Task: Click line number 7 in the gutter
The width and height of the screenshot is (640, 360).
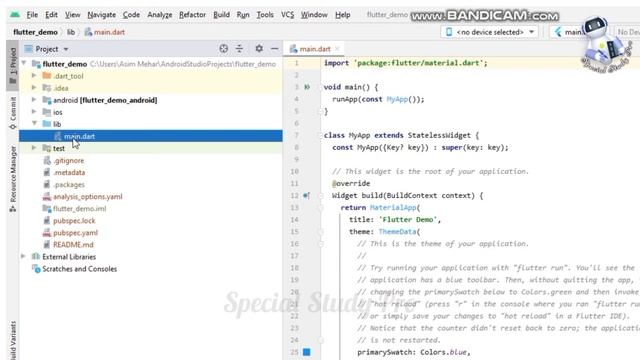Action: 296,136
